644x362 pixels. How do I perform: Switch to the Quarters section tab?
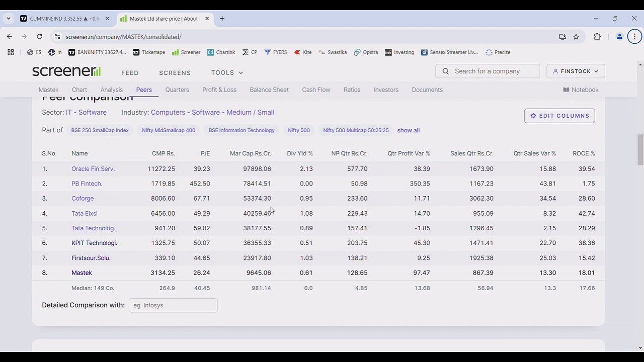click(177, 89)
